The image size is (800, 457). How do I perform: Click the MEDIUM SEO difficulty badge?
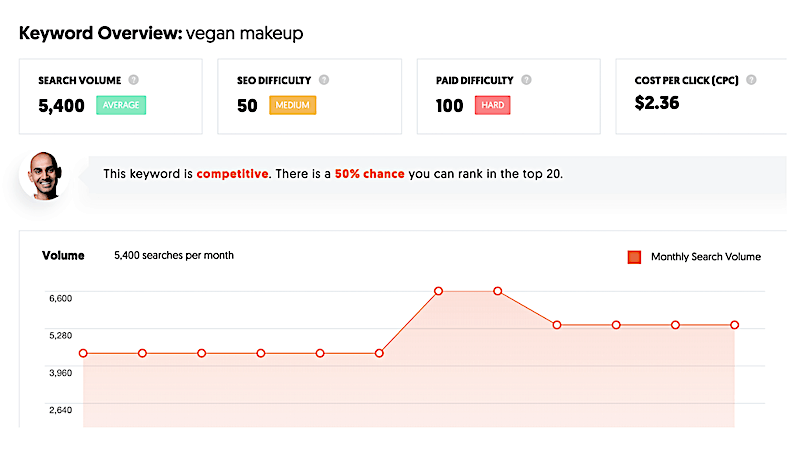pos(292,105)
